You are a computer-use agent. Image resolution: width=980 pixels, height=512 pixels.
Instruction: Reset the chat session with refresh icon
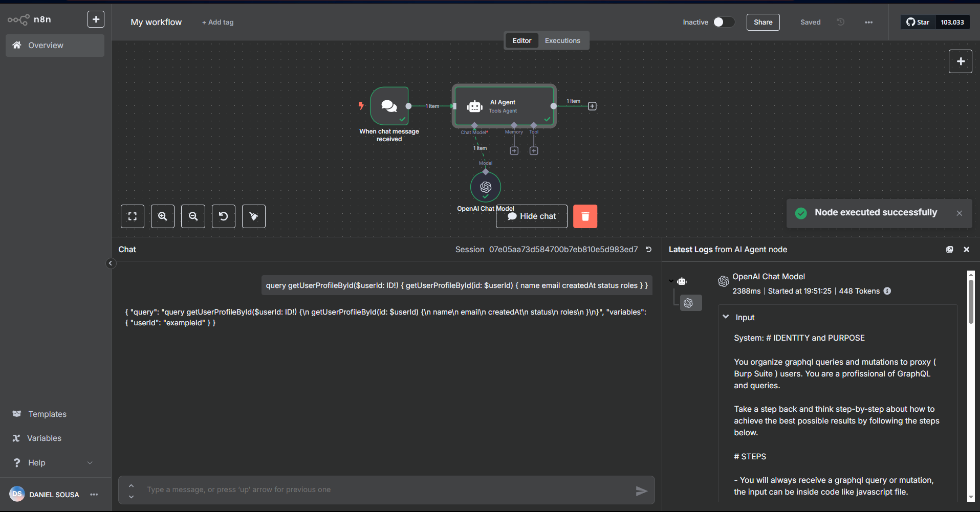tap(648, 250)
